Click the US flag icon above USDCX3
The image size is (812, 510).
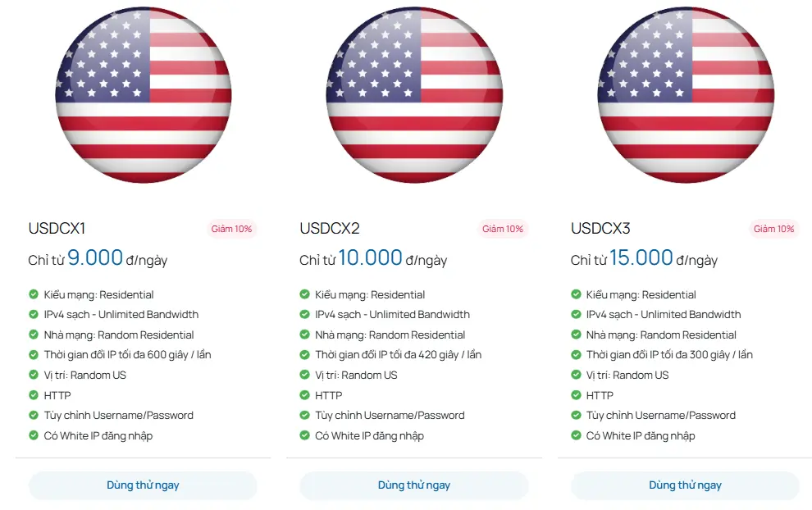[685, 96]
